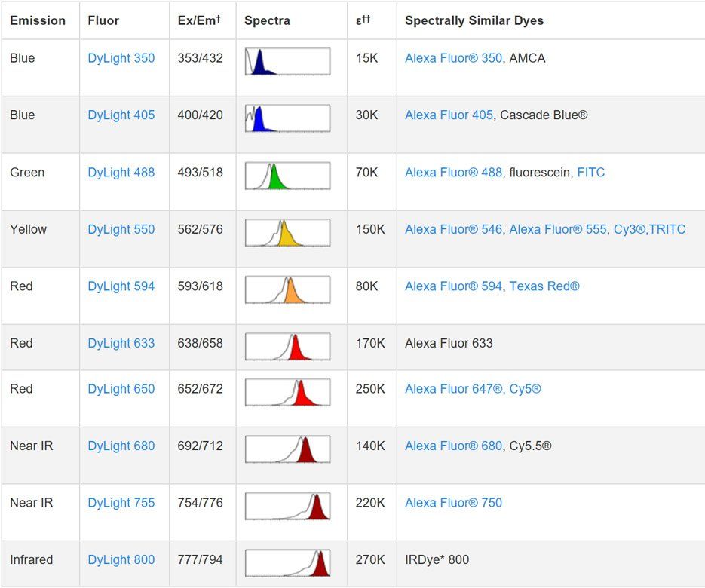This screenshot has width=705, height=588.
Task: Follow the FITC link
Action: (590, 173)
